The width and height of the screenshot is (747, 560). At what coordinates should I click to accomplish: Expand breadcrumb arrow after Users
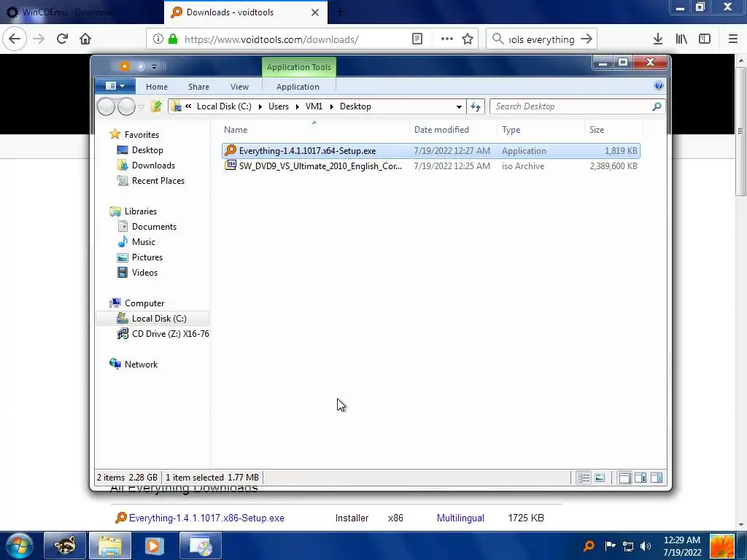[x=297, y=106]
